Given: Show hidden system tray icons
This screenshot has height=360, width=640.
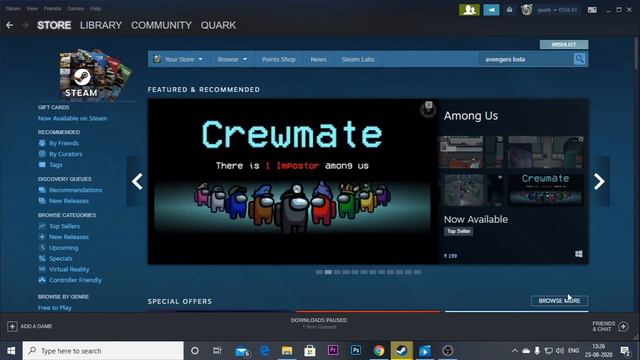Looking at the screenshot, I should (x=515, y=351).
